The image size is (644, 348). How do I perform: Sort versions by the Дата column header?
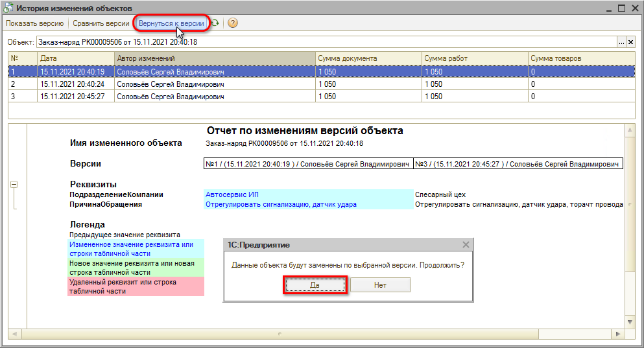tap(75, 58)
